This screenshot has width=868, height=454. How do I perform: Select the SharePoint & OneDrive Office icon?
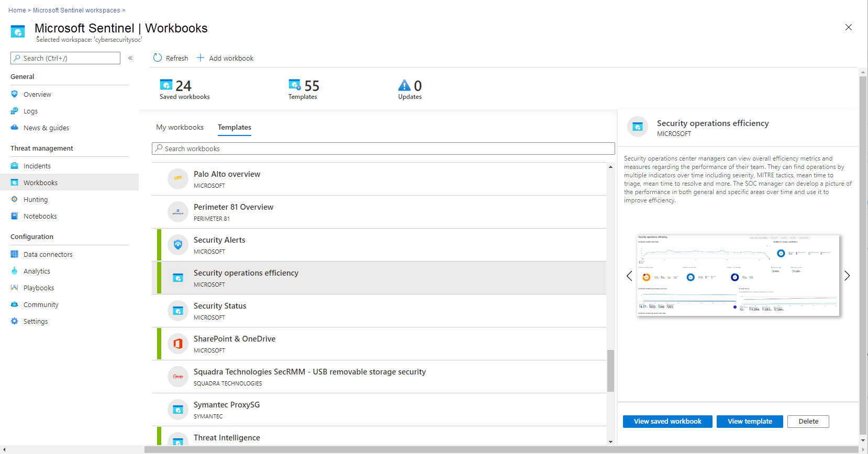pos(178,344)
